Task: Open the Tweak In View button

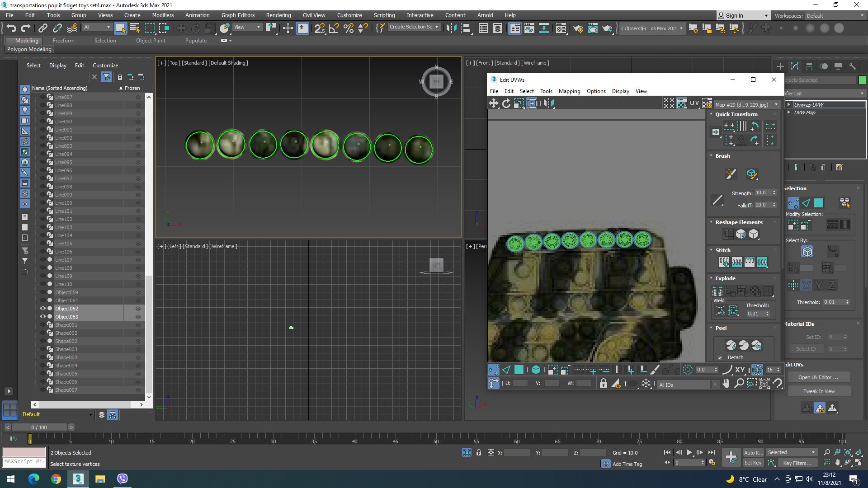Action: (819, 391)
